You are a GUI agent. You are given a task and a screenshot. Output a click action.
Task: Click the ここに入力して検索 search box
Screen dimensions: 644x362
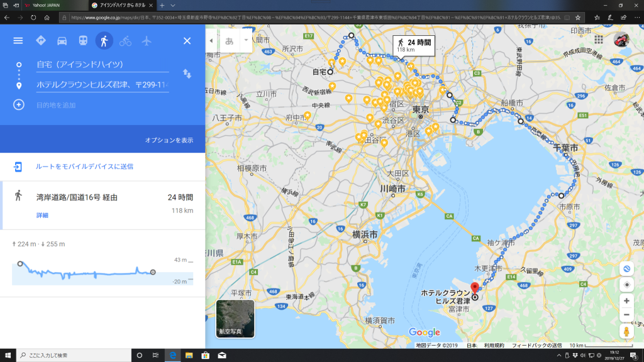point(74,356)
